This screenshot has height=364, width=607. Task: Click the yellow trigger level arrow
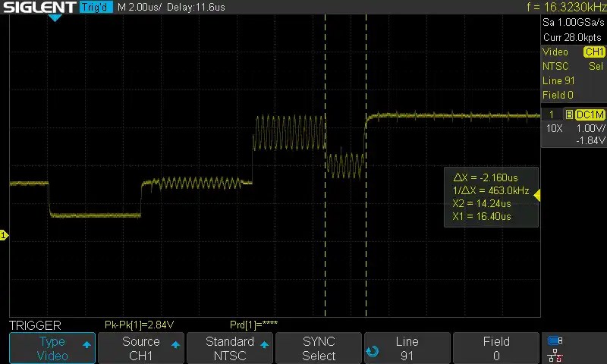pyautogui.click(x=537, y=196)
